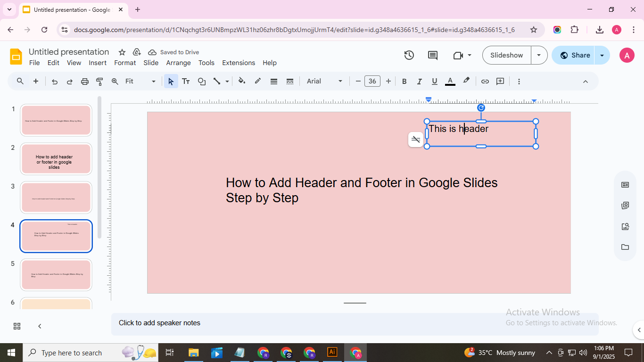The image size is (644, 362).
Task: Toggle Underline formatting
Action: (x=435, y=82)
